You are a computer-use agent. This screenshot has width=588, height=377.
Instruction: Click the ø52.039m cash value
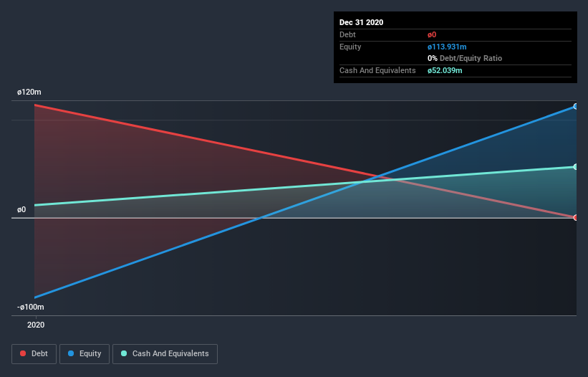point(445,70)
